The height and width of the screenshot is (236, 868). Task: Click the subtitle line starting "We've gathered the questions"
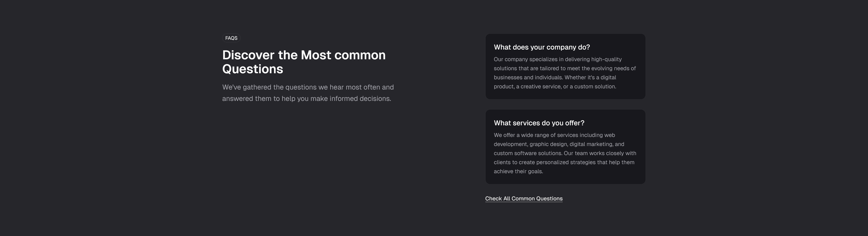coord(308,87)
